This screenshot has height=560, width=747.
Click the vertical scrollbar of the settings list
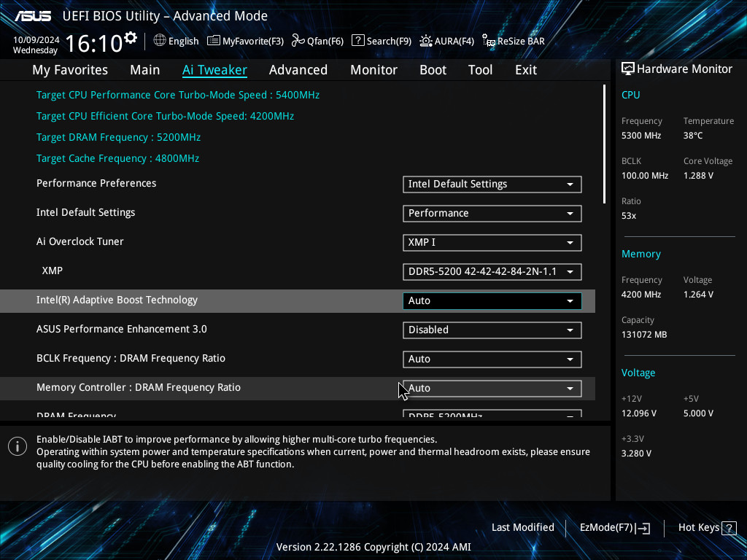(x=604, y=144)
